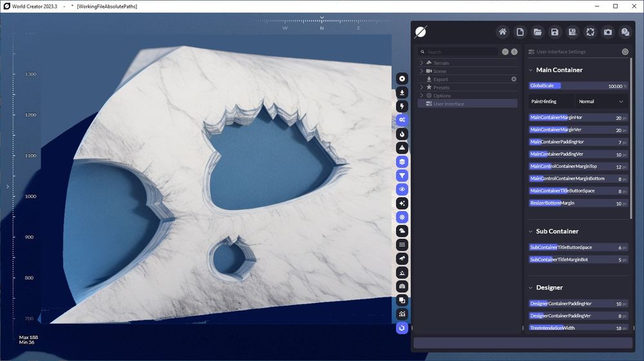The height and width of the screenshot is (361, 644).
Task: Click the bottom status bar field
Action: click(523, 343)
